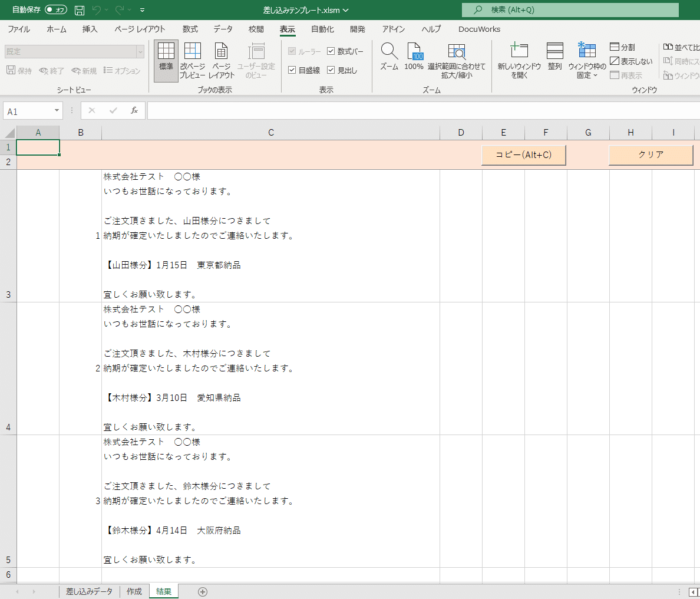Screen dimensions: 700x599
Task: Open a new window with 新しいウィンドウを開く
Action: pyautogui.click(x=519, y=60)
